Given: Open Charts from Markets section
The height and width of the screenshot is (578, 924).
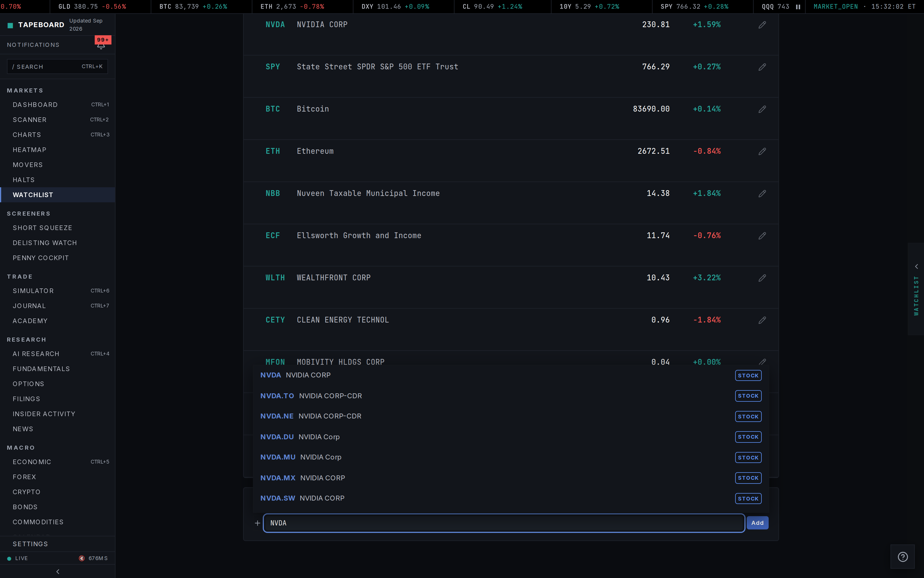Looking at the screenshot, I should 58,135.
